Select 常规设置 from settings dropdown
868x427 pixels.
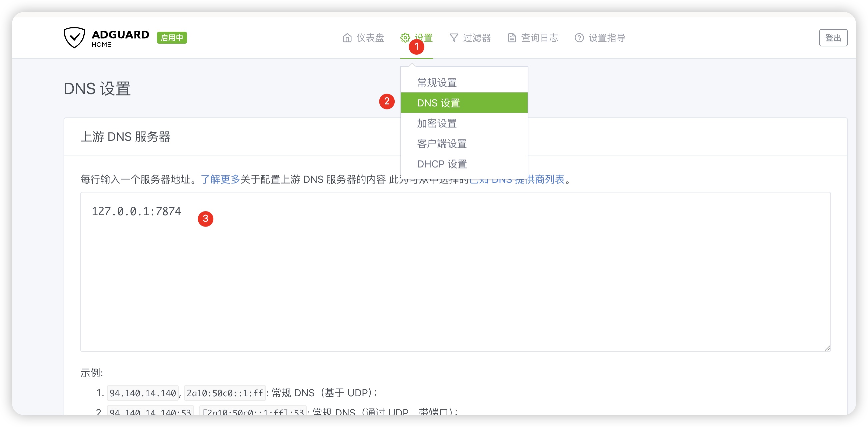pyautogui.click(x=437, y=83)
